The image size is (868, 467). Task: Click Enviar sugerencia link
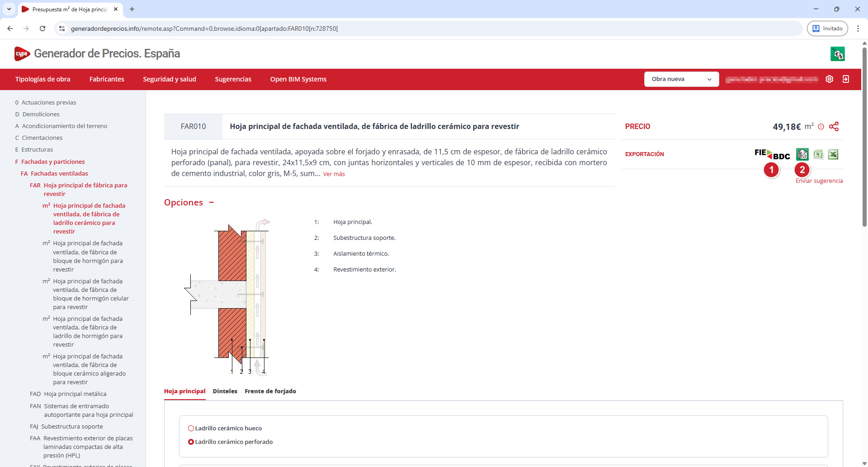tap(819, 181)
